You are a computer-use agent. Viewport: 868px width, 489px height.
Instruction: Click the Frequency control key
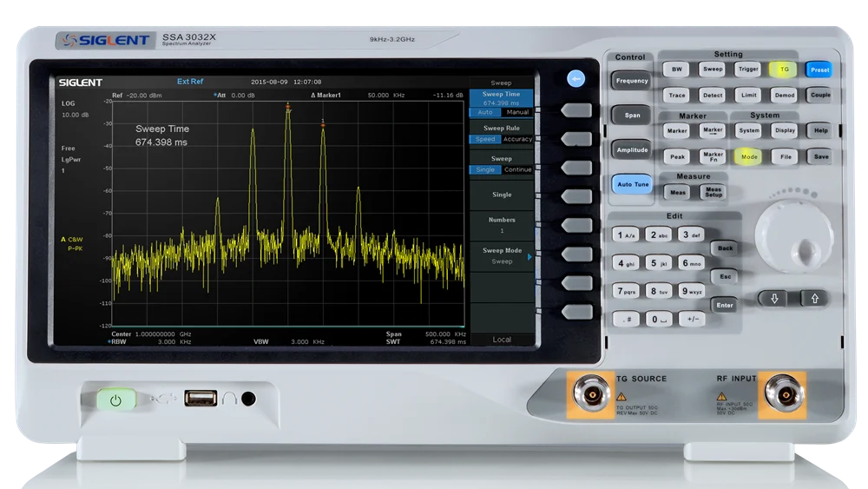(632, 81)
